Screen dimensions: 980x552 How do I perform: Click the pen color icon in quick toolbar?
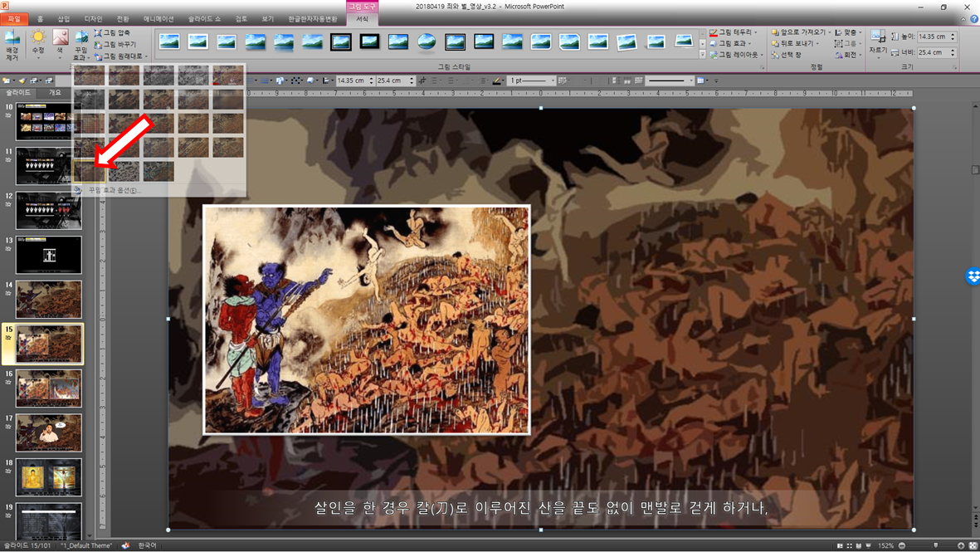click(x=497, y=81)
